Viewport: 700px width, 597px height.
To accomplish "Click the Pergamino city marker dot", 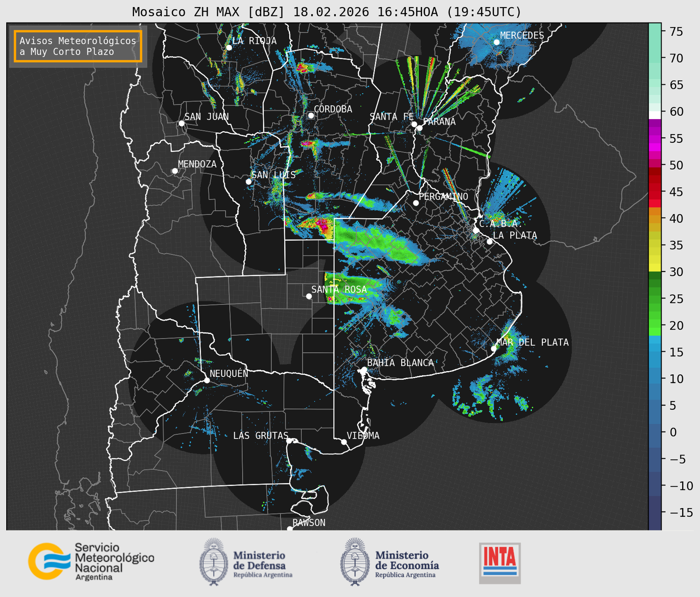I will [x=416, y=203].
